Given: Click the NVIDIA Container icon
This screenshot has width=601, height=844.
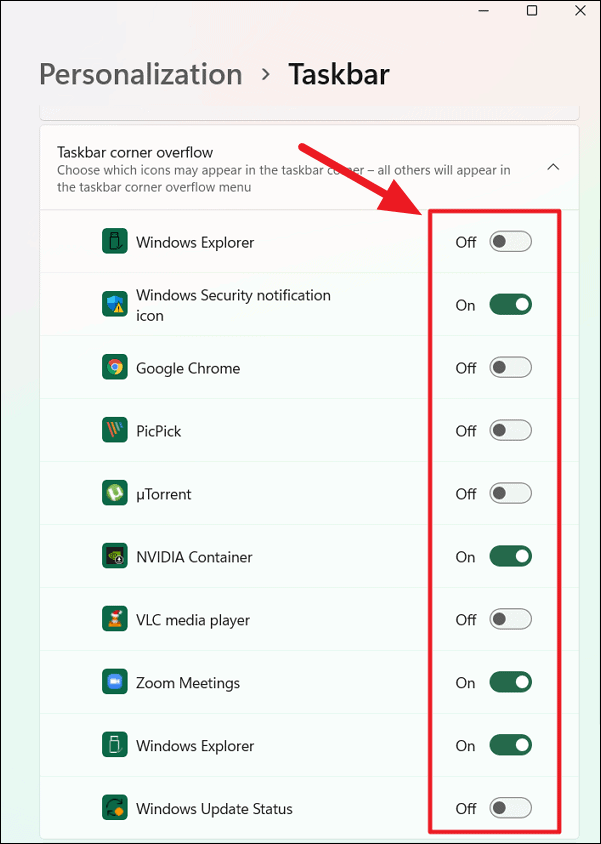Looking at the screenshot, I should [115, 556].
